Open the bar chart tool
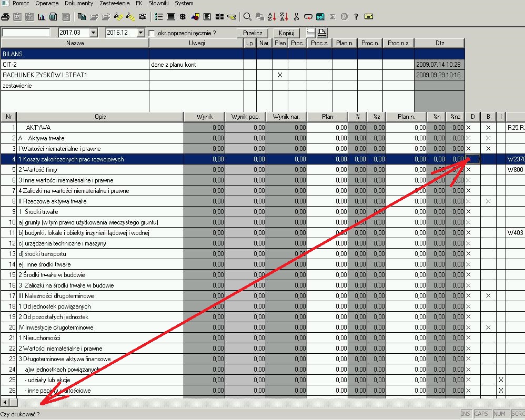 [42, 17]
